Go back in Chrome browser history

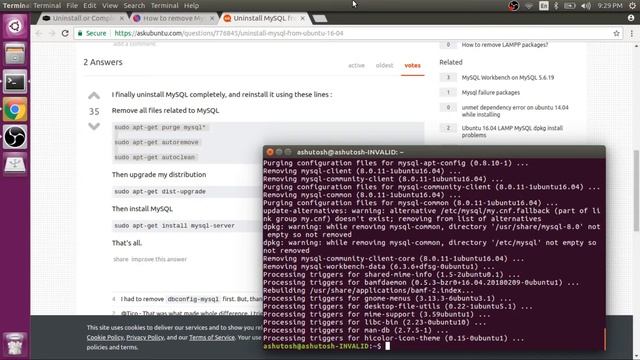39,33
